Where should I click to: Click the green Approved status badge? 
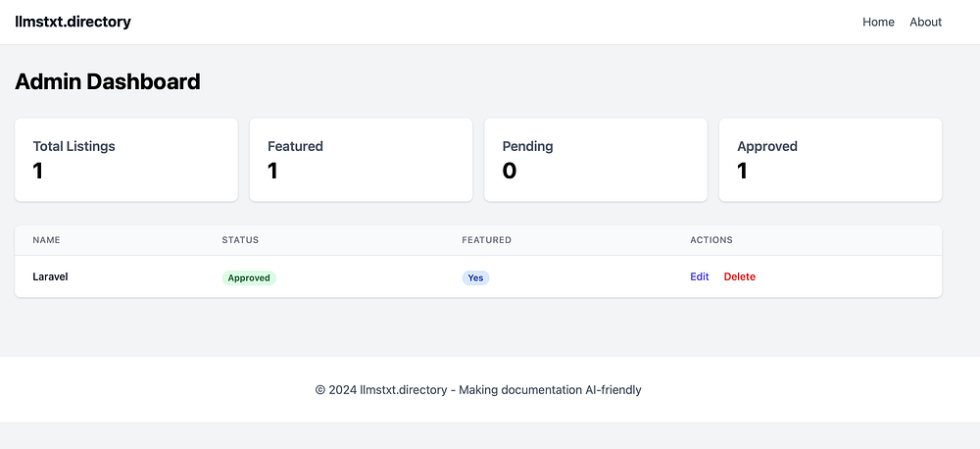[249, 277]
